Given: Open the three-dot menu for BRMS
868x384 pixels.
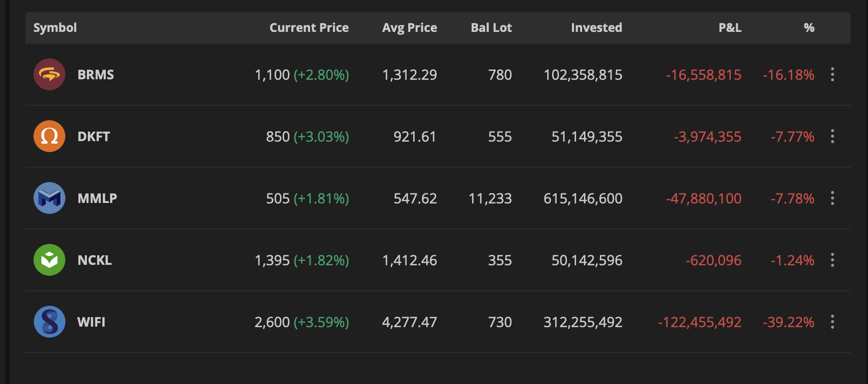Looking at the screenshot, I should 832,74.
